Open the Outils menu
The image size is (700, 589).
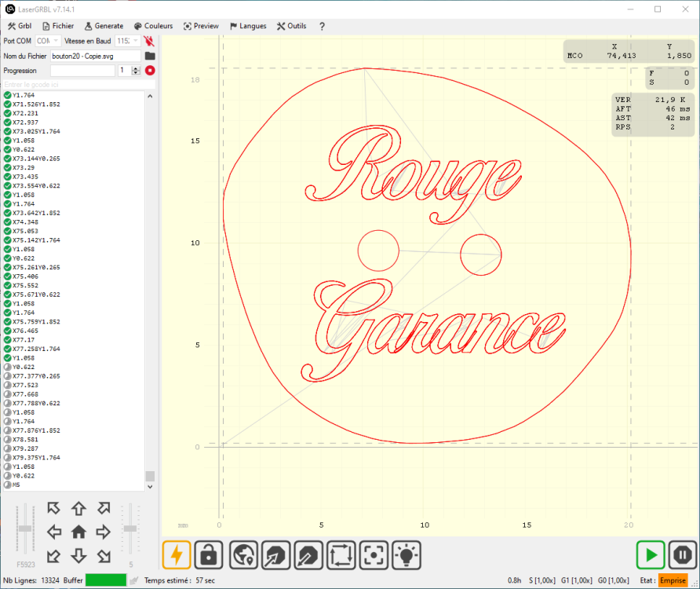pos(291,26)
